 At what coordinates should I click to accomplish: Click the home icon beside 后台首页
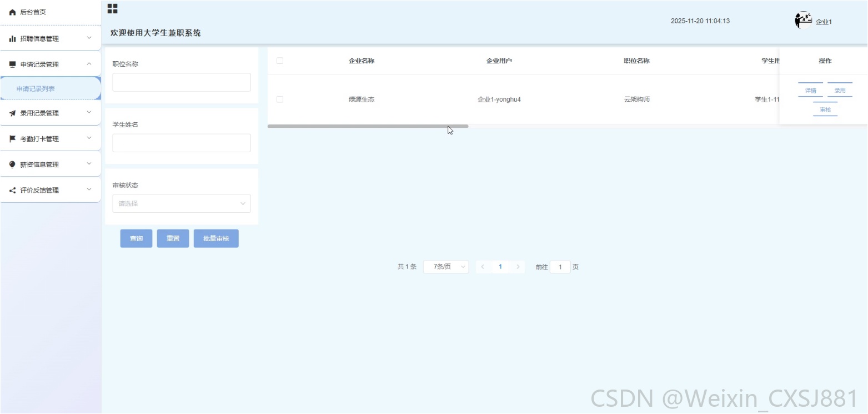pyautogui.click(x=12, y=12)
